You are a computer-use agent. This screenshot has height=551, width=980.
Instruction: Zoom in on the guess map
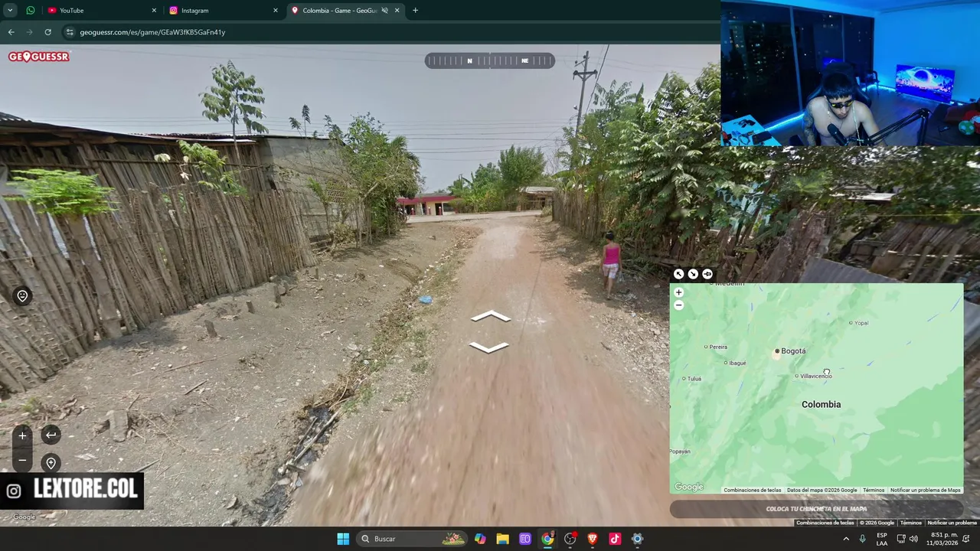(x=678, y=292)
